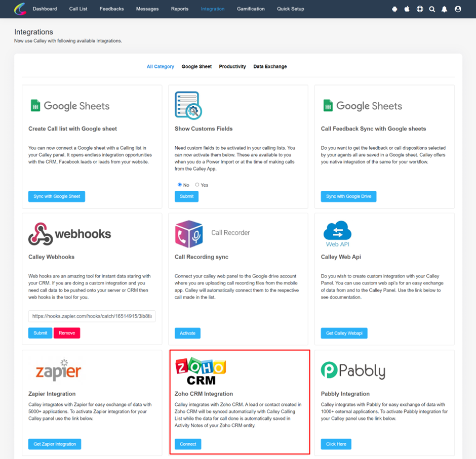The height and width of the screenshot is (459, 476).
Task: Open the Messages menu
Action: 147,9
